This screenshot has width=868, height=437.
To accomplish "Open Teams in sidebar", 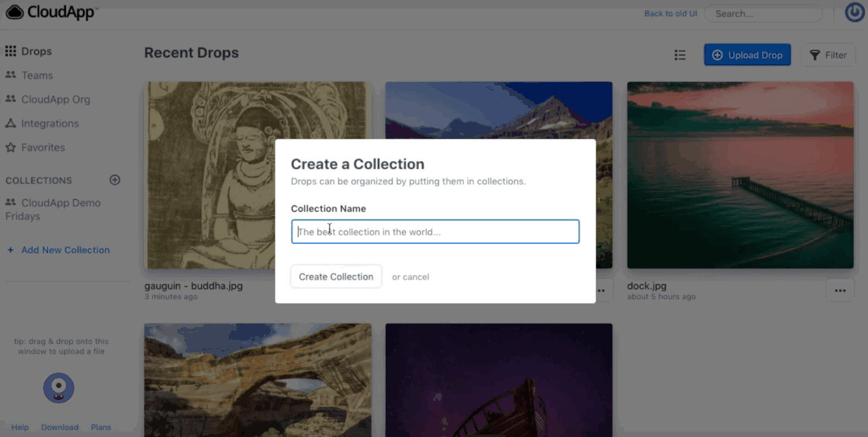I will point(29,76).
